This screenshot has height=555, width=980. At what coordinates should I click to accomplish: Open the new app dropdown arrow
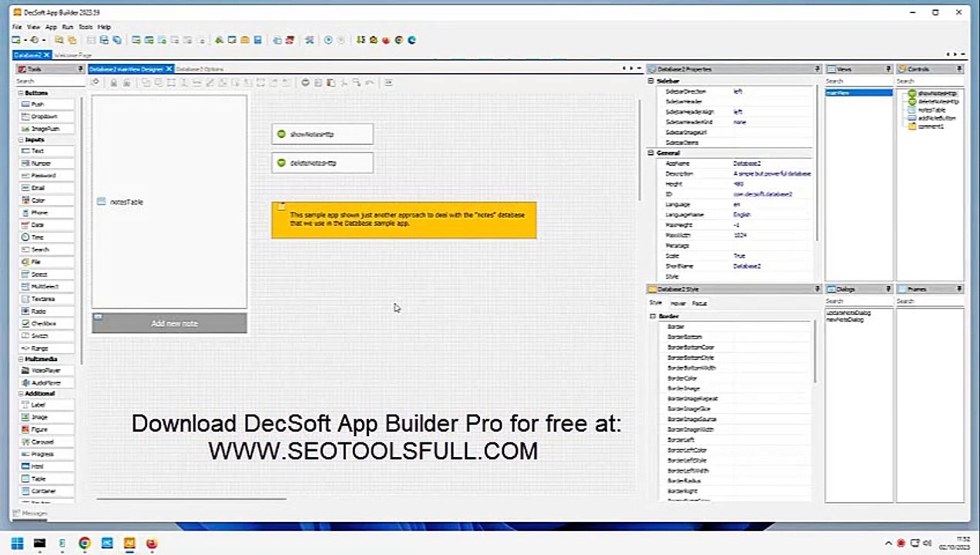pos(25,40)
